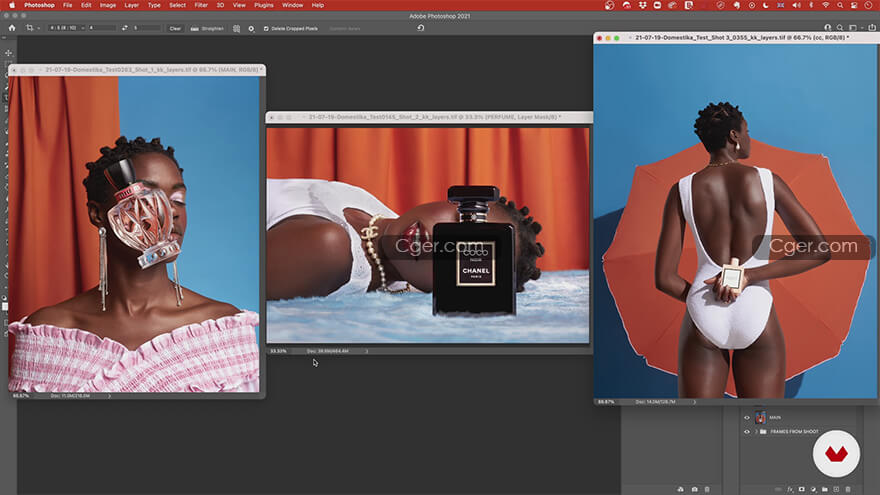880x495 pixels.
Task: Click the Bluetooth icon in menu bar
Action: click(811, 5)
